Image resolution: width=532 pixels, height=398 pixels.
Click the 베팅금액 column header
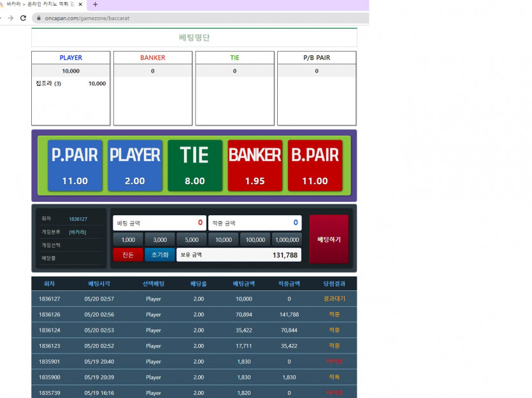click(244, 284)
